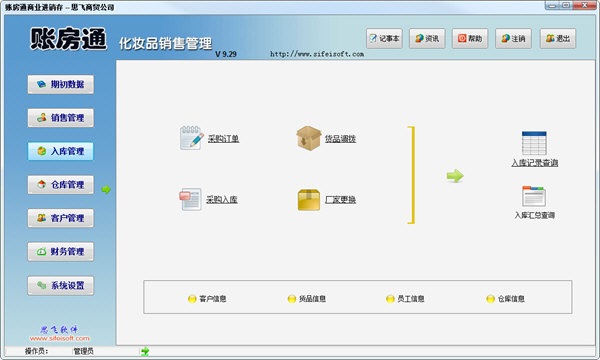Click the 采购订单 notepad icon
This screenshot has height=360, width=600.
191,137
